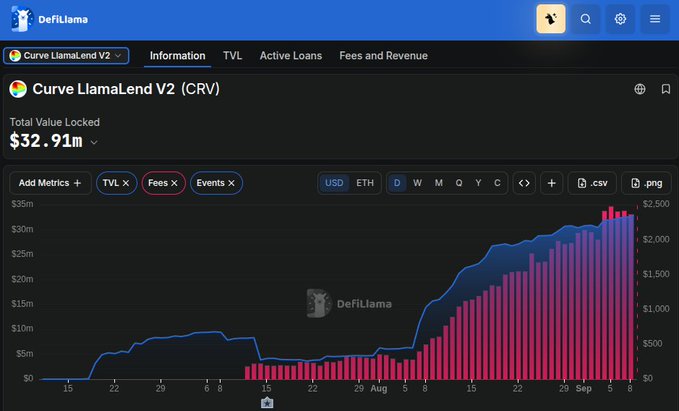
Task: Click the globe website icon
Action: coord(640,89)
